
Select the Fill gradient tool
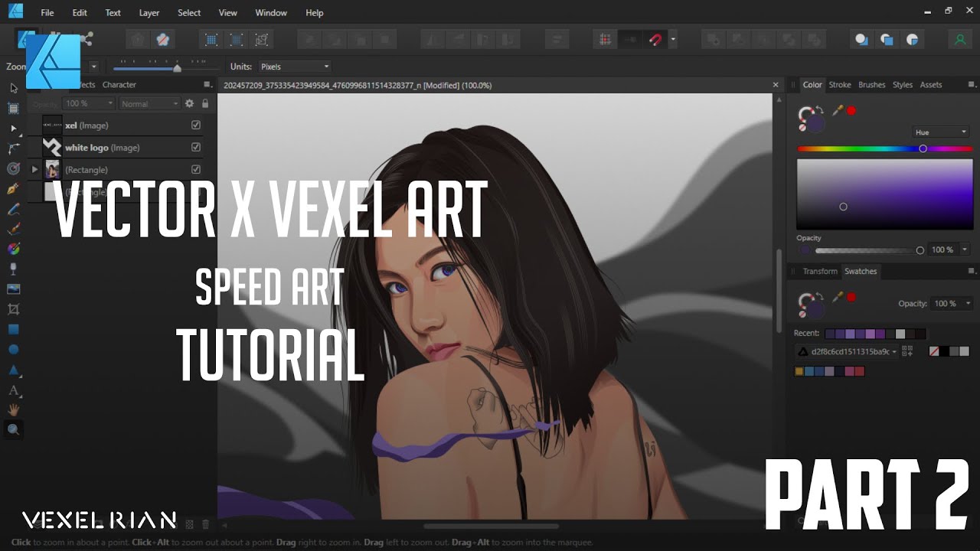[x=13, y=249]
